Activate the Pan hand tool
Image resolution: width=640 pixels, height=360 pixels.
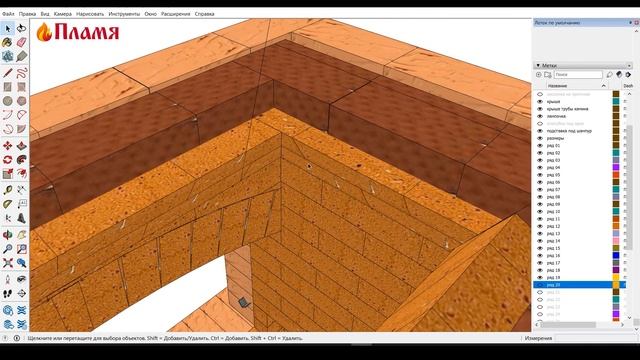point(22,235)
